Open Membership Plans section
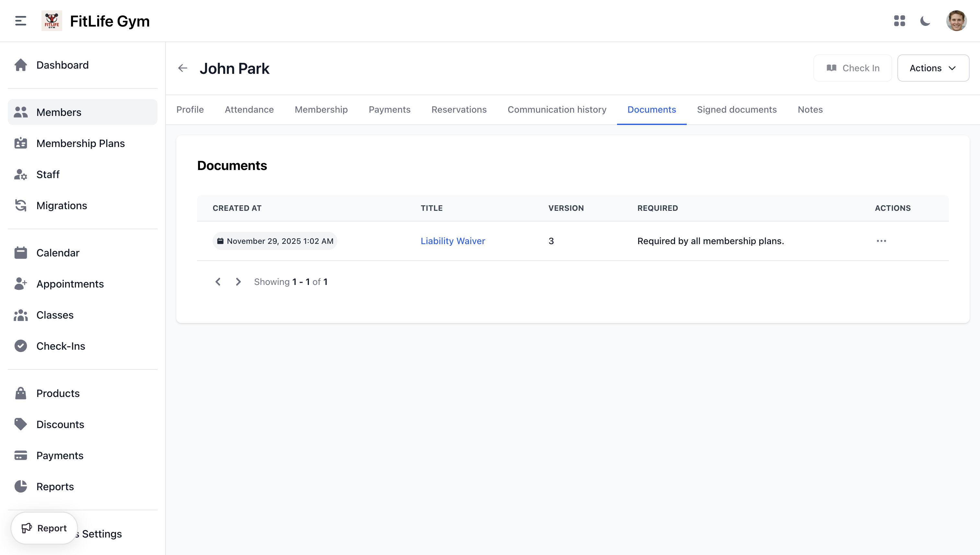980x555 pixels. [80, 143]
